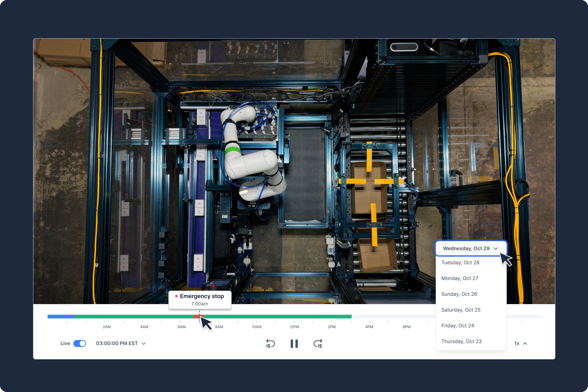Image resolution: width=588 pixels, height=392 pixels.
Task: Open the 03:00:00 PM EST time dropdown
Action: click(x=121, y=343)
